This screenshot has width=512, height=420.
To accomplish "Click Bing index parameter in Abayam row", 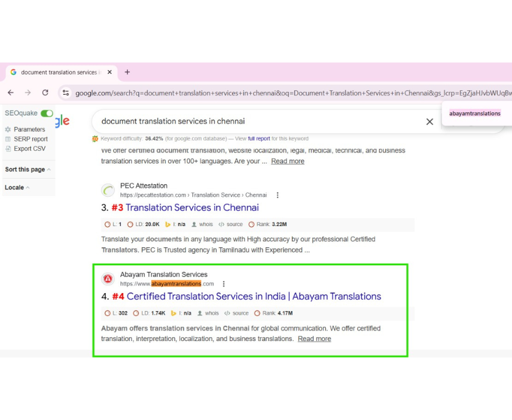I will point(181,313).
